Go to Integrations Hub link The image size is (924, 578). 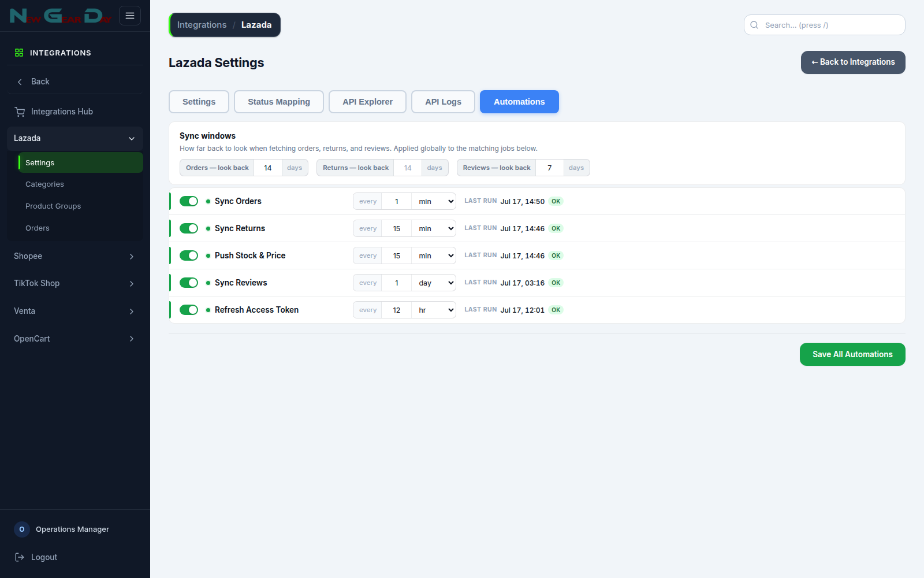click(75, 112)
